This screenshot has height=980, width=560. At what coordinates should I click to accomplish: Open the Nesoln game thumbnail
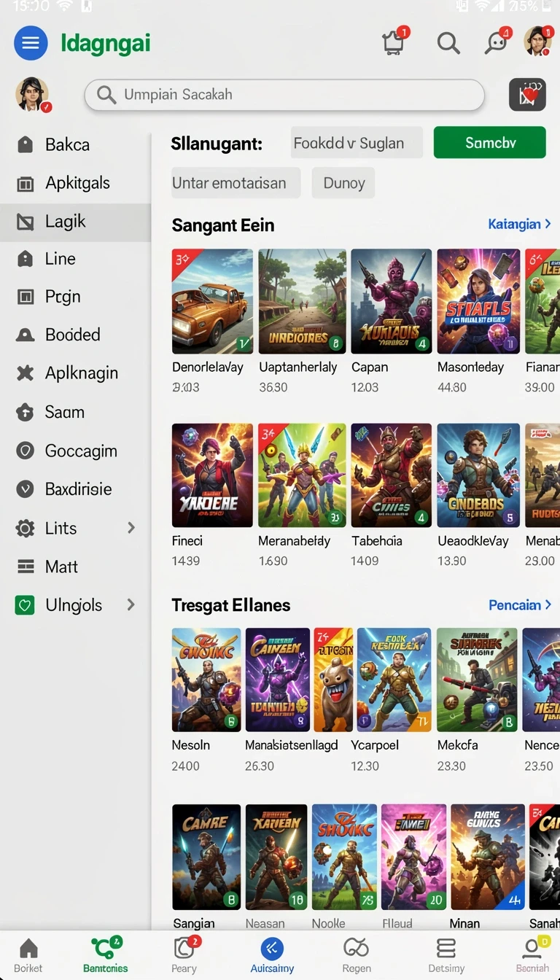click(x=206, y=680)
